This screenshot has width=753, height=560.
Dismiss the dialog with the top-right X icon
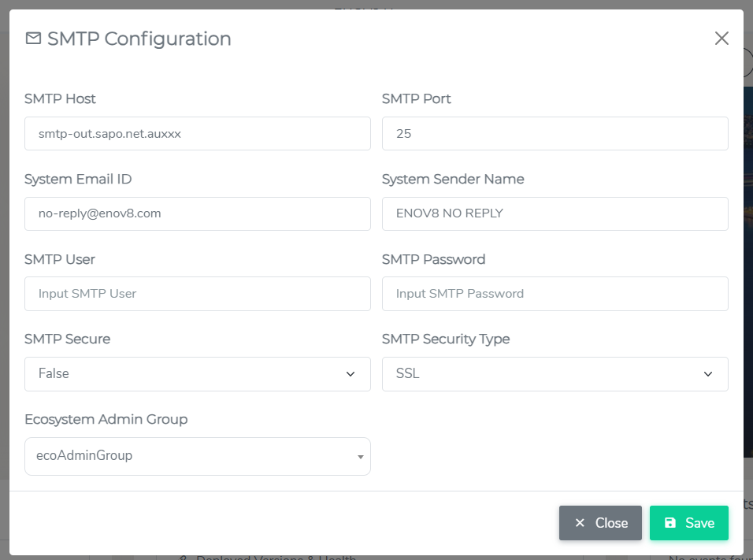[x=721, y=39]
